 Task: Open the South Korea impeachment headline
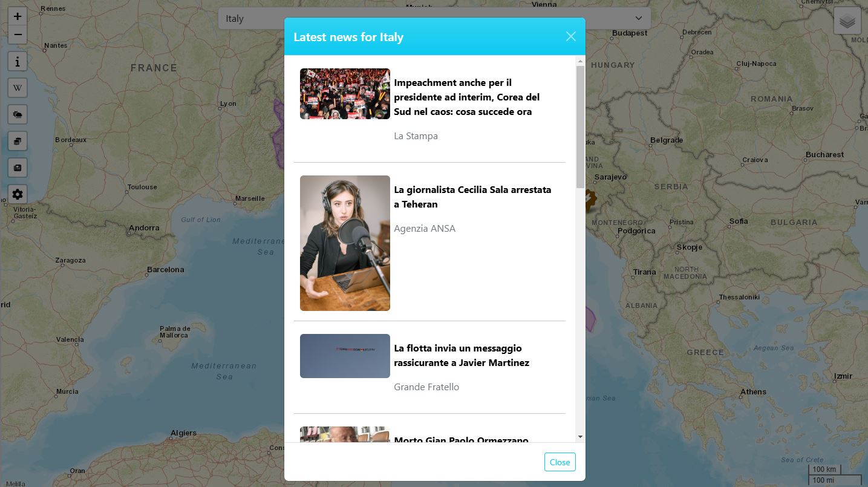pyautogui.click(x=466, y=97)
